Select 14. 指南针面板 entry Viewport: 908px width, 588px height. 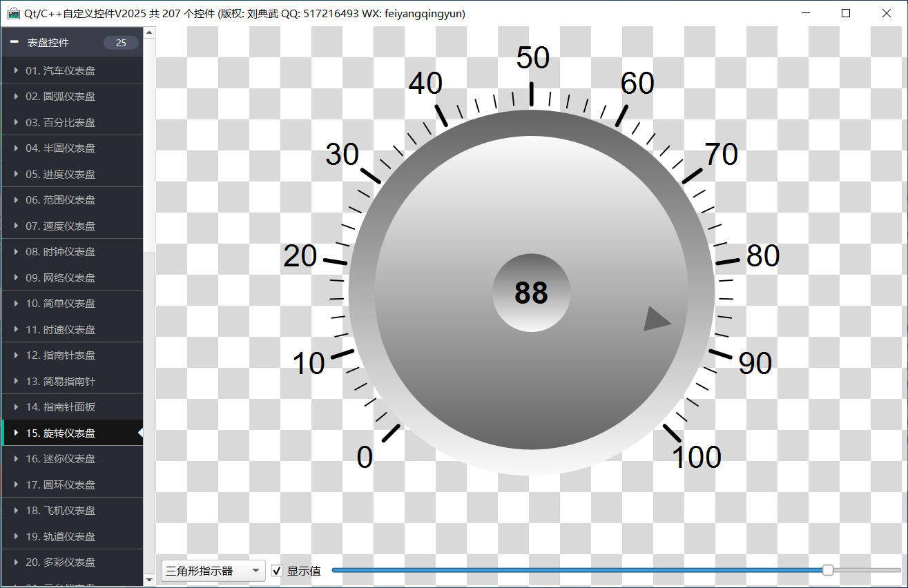click(x=72, y=407)
